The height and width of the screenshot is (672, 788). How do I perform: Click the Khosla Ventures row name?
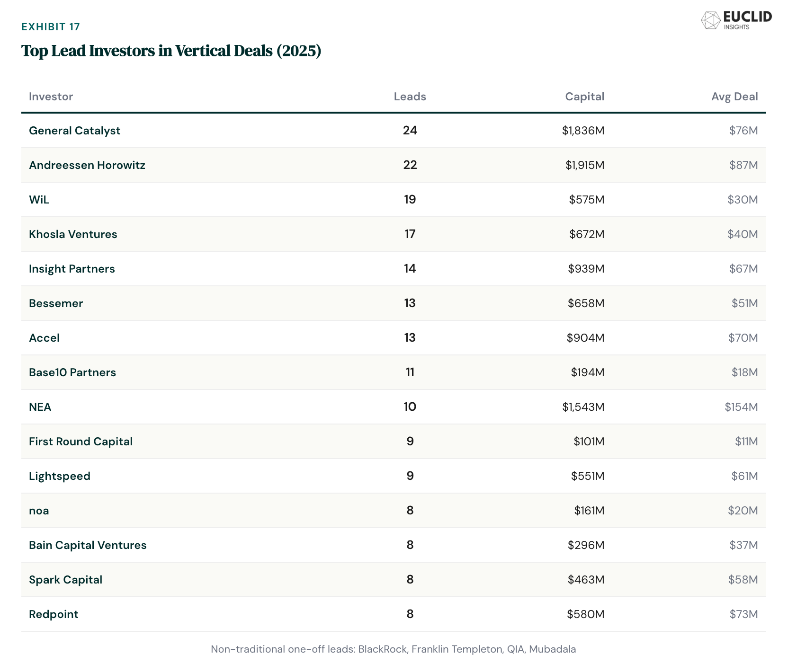point(73,234)
